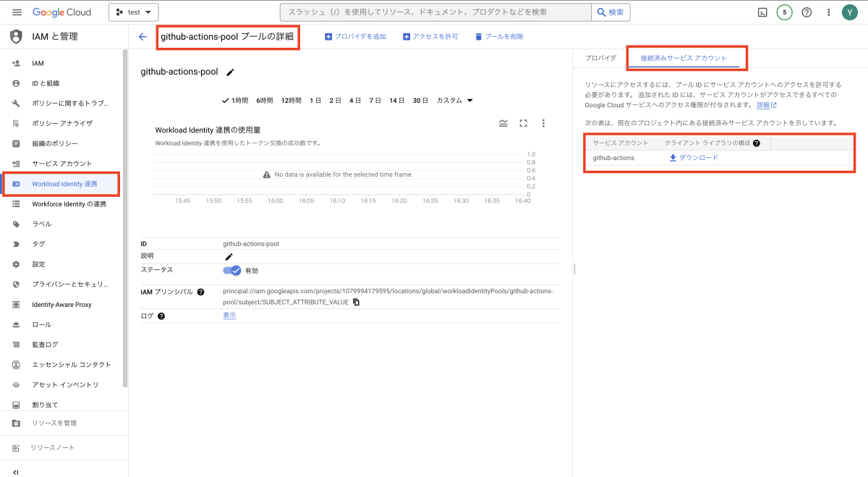868x477 pixels.
Task: Select the 12時間 time range
Action: [291, 101]
